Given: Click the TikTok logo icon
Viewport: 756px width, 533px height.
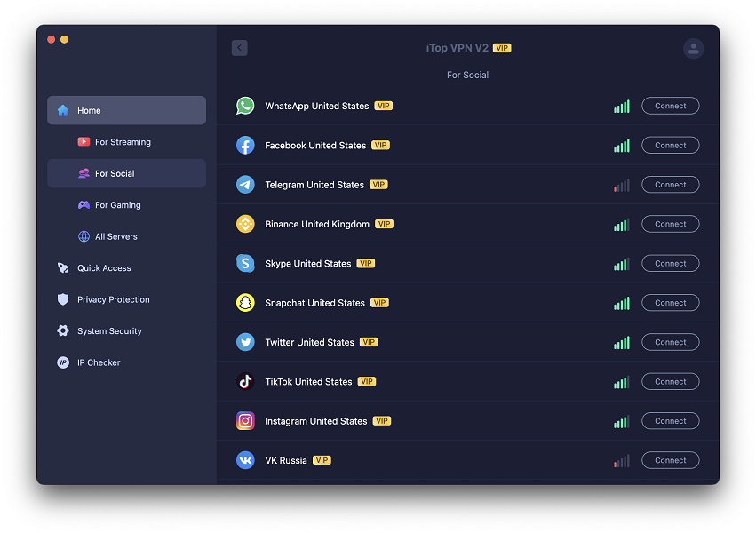Looking at the screenshot, I should tap(245, 382).
